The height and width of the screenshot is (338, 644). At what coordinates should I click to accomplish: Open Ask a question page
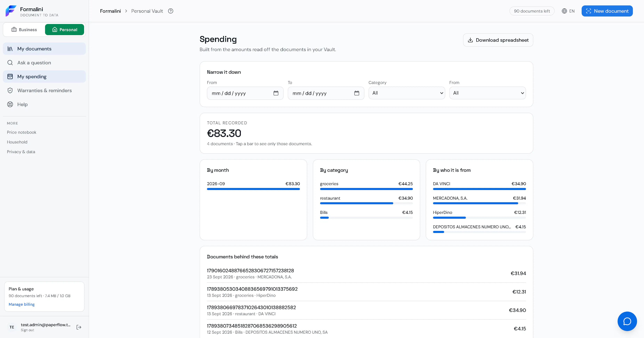pyautogui.click(x=44, y=63)
